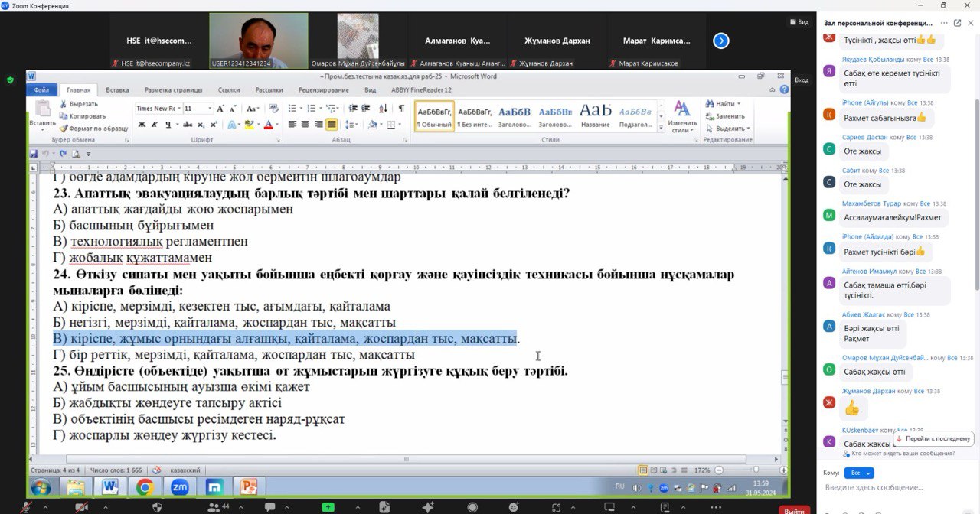980x514 pixels.
Task: Click the Word Help question mark icon
Action: click(784, 90)
